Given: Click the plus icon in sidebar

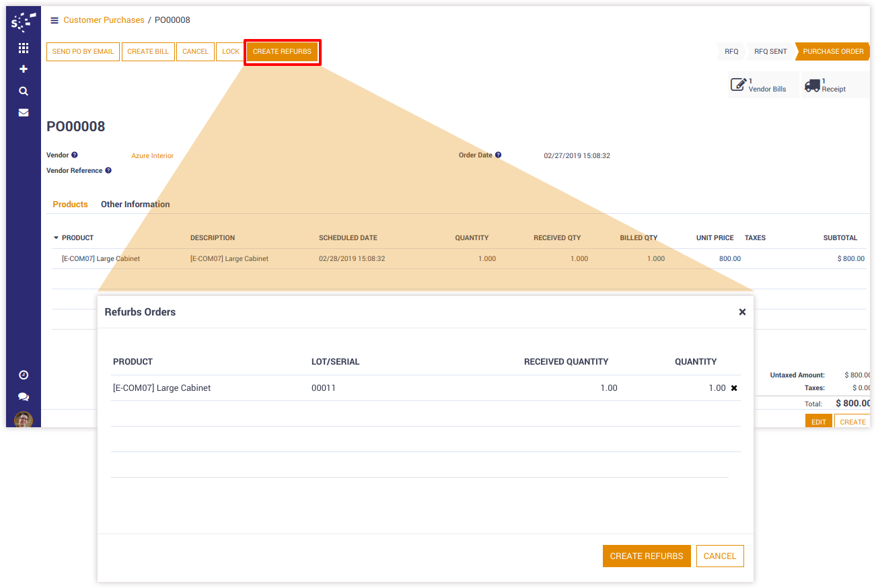Looking at the screenshot, I should [x=24, y=69].
